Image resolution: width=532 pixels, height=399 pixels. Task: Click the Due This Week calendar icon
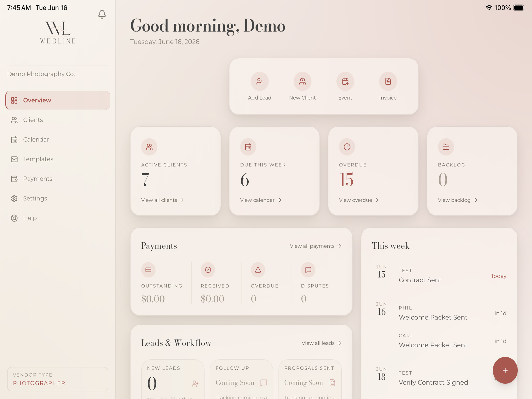248,147
